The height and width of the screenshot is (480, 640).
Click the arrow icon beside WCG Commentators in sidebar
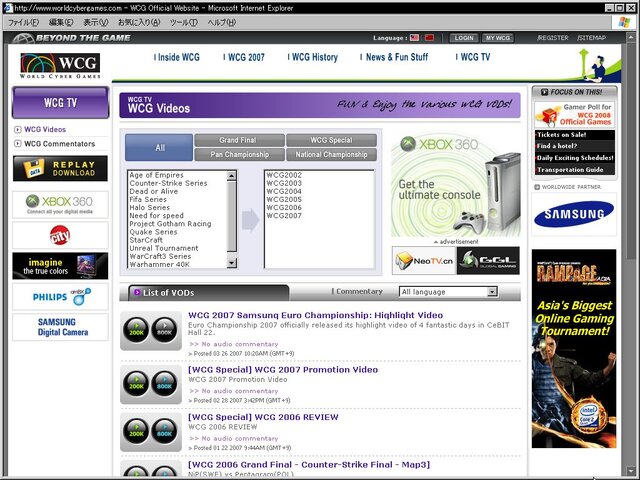[x=18, y=144]
